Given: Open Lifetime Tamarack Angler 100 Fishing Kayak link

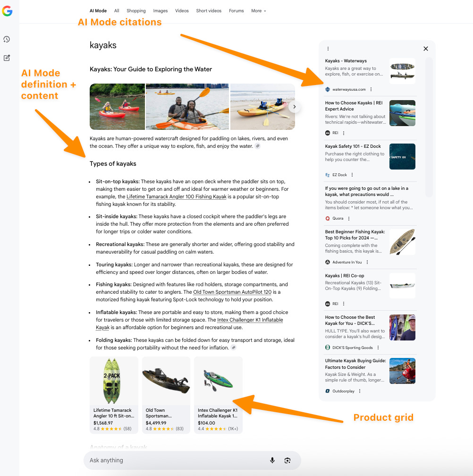Looking at the screenshot, I should click(x=176, y=197).
